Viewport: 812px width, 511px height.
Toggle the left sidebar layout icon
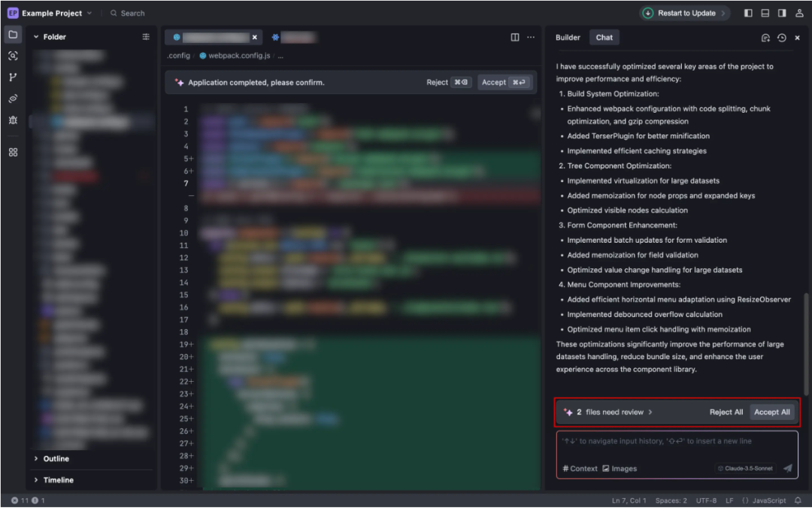pyautogui.click(x=748, y=13)
